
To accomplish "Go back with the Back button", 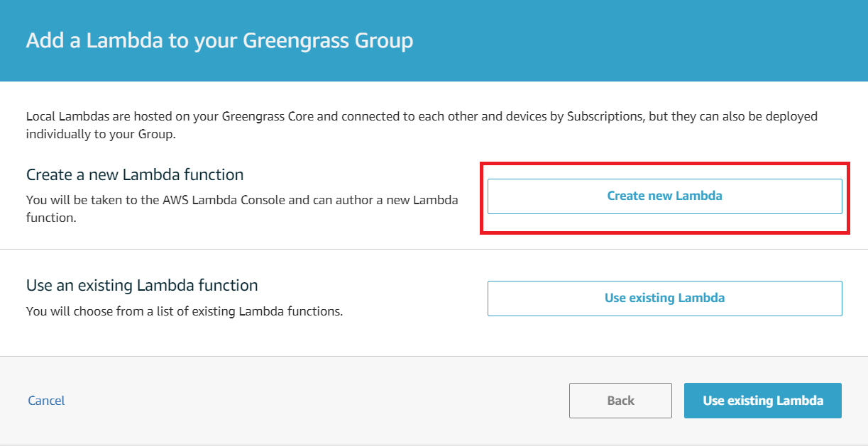I will 620,401.
